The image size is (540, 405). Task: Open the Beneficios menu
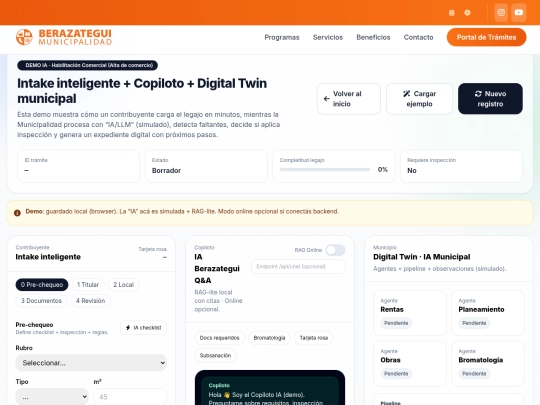pos(373,37)
